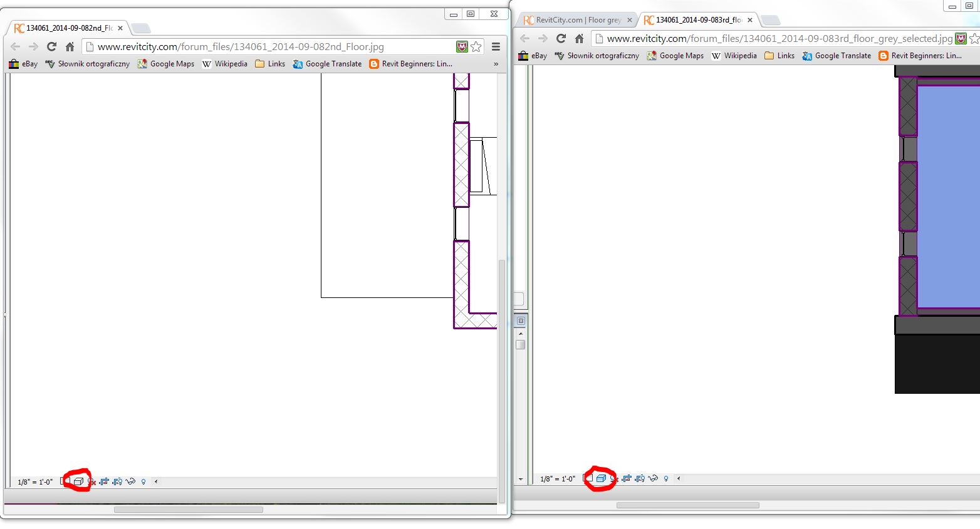The width and height of the screenshot is (980, 529).
Task: Click the small panel close icon in the right image
Action: tap(521, 321)
